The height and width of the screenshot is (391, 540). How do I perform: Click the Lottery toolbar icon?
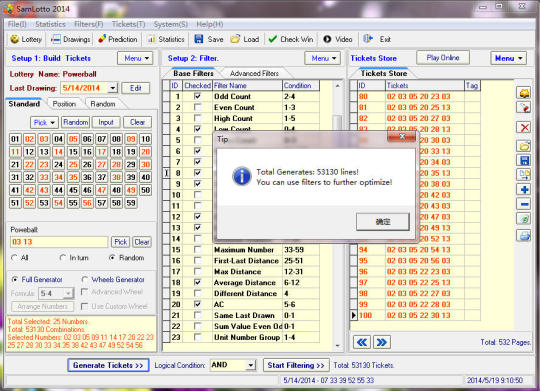pyautogui.click(x=14, y=39)
